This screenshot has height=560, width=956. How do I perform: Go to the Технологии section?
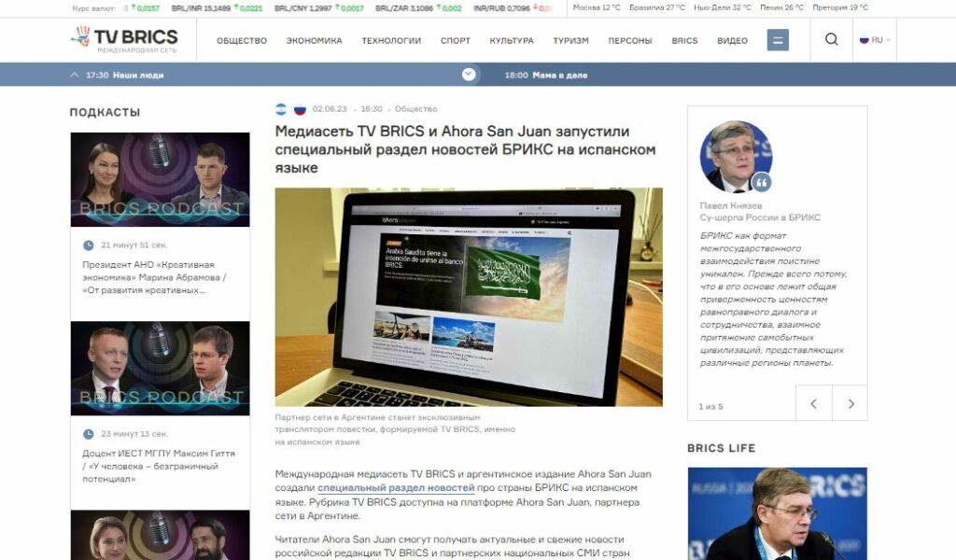tap(391, 41)
